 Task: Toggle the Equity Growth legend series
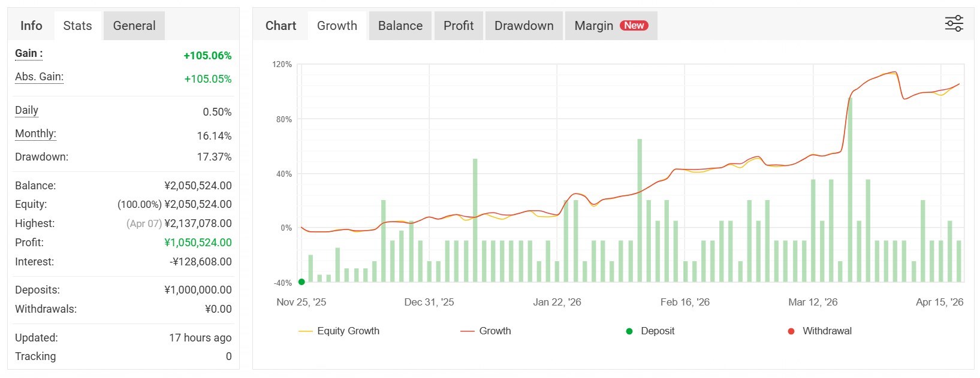coord(339,331)
